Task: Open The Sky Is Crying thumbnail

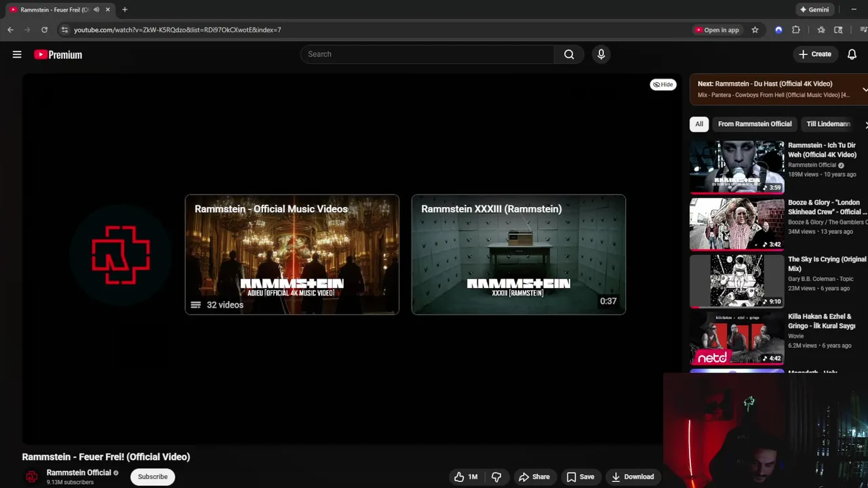Action: [x=737, y=281]
